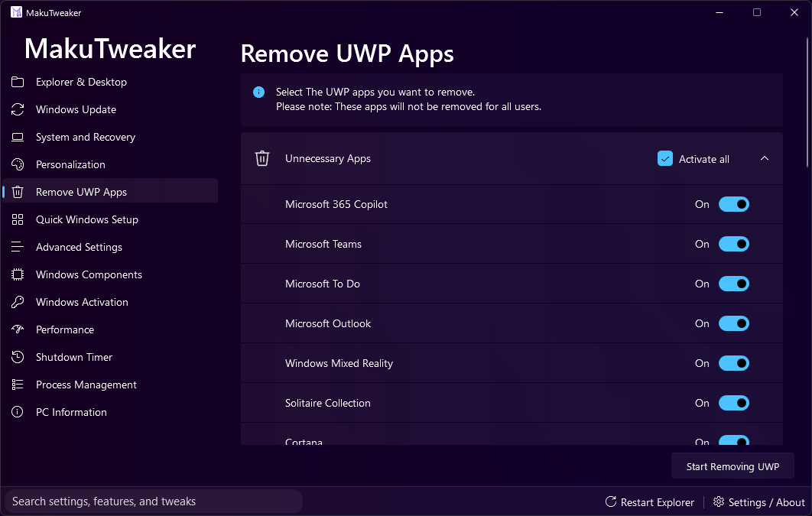Screen dimensions: 812x516
Task: Click the Windows Components chip icon
Action: click(18, 274)
